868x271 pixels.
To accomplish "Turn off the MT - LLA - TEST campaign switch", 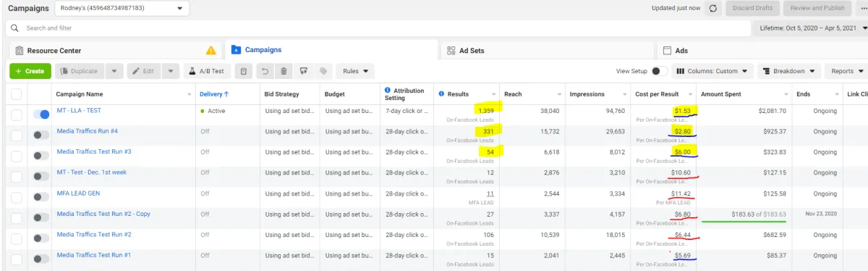I will coord(41,114).
